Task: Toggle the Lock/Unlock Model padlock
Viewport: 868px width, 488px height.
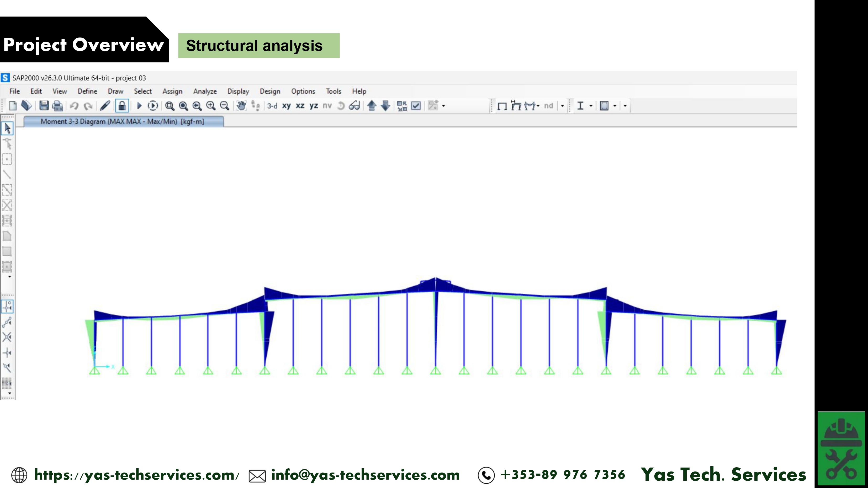Action: (122, 106)
